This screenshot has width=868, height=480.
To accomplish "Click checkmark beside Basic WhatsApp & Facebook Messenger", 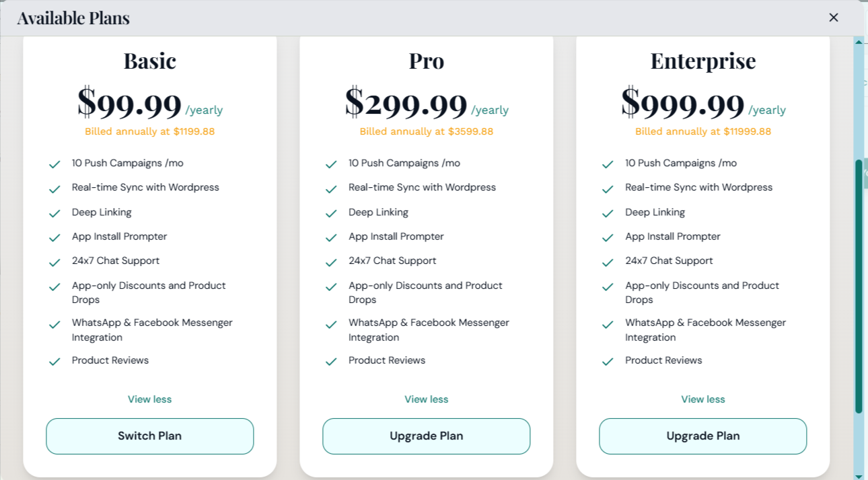I will coord(55,324).
